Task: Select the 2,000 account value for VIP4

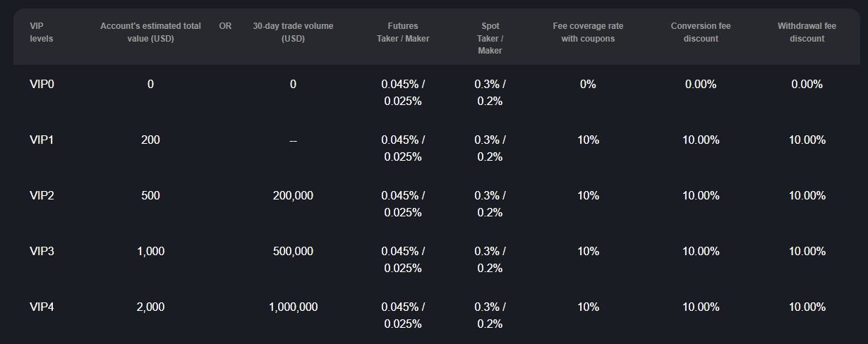Action: (x=150, y=307)
